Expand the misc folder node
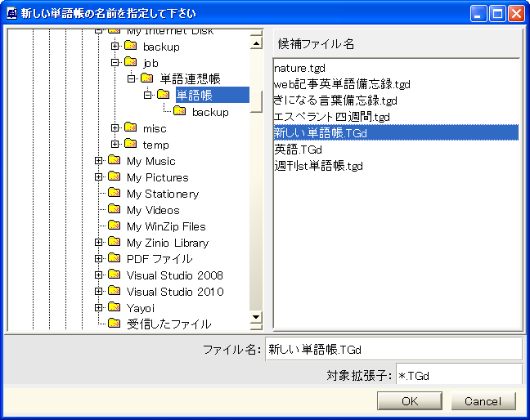Image resolution: width=530 pixels, height=420 pixels. click(x=115, y=127)
